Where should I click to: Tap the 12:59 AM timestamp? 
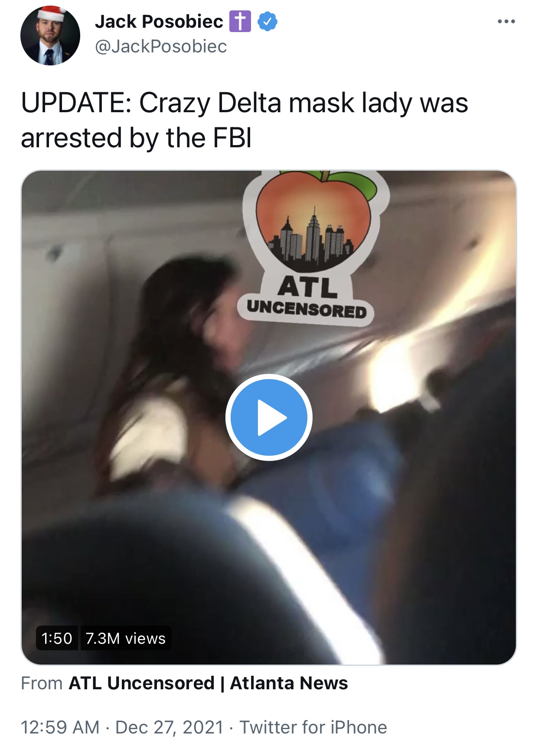tap(60, 727)
